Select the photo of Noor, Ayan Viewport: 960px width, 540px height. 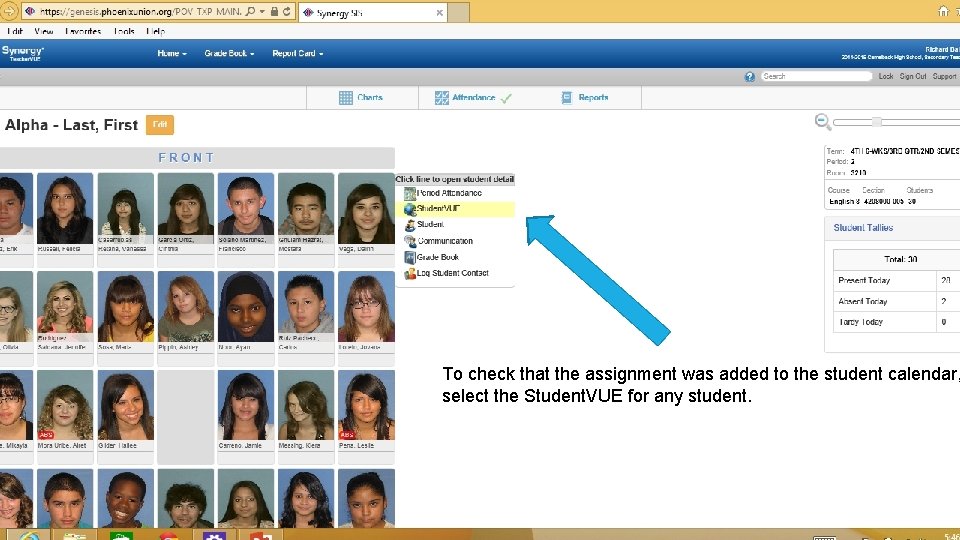click(x=246, y=307)
